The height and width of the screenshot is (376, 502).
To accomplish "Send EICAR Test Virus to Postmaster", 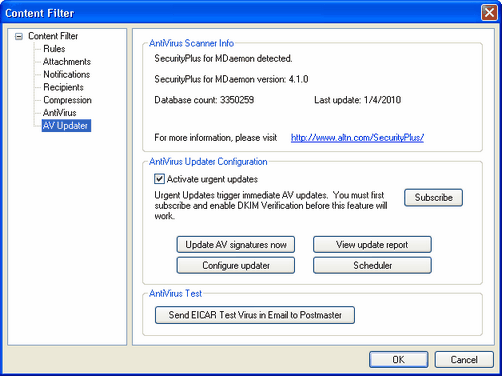I will (x=255, y=315).
